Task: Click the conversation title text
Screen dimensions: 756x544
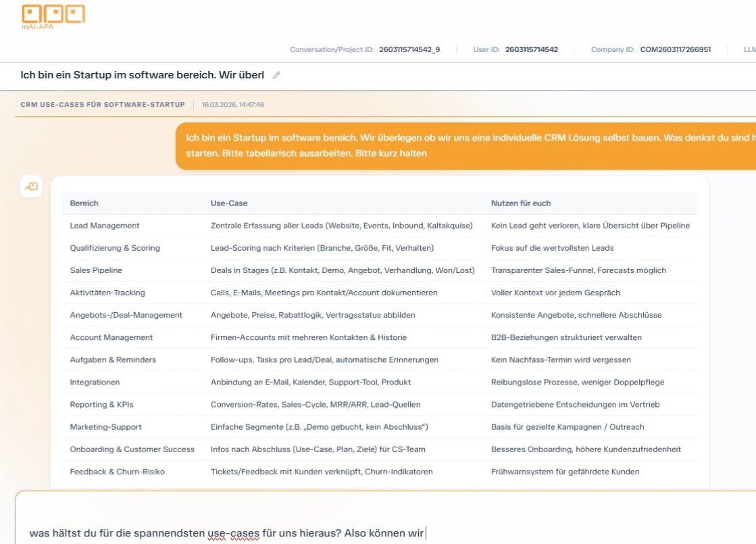Action: 142,75
